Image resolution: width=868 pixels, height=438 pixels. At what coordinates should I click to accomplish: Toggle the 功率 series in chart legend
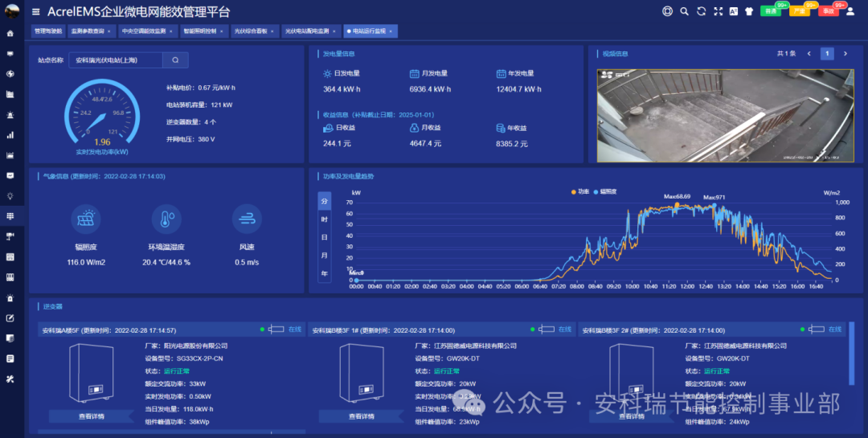(x=580, y=191)
